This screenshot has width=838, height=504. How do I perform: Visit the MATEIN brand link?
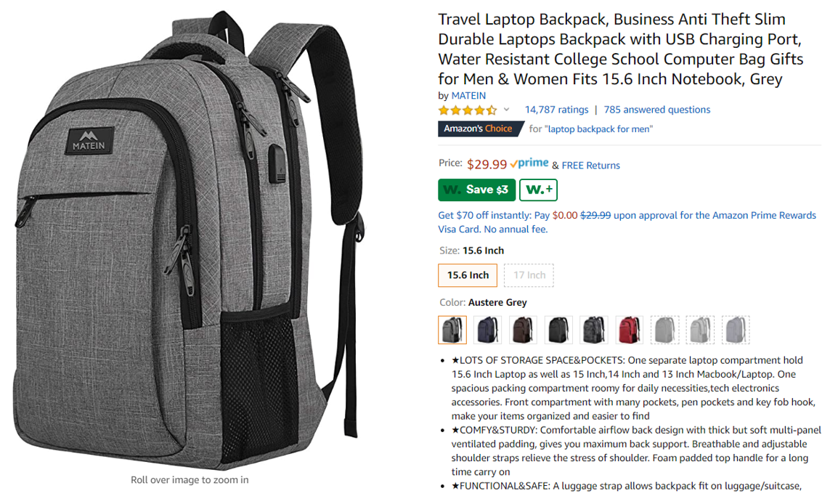tap(468, 96)
